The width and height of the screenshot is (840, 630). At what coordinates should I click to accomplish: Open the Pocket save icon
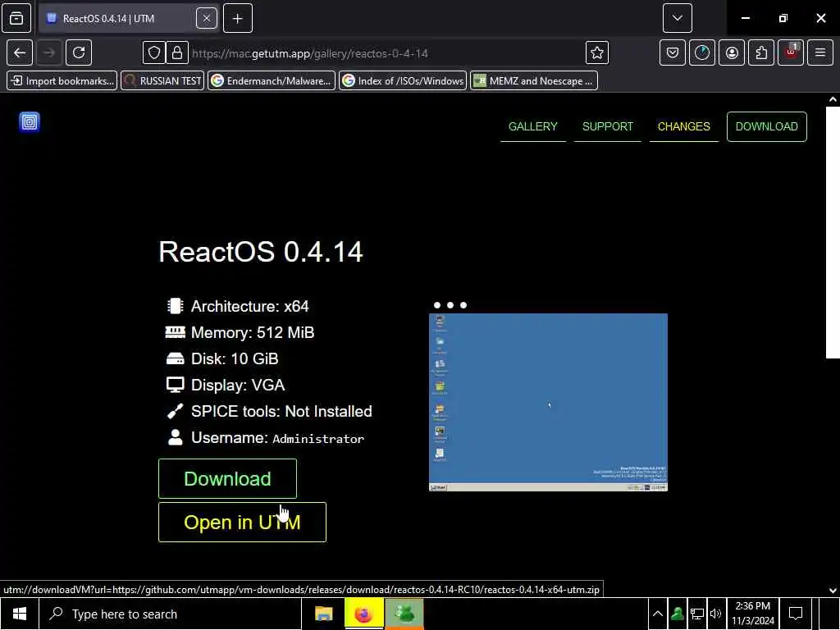673,52
